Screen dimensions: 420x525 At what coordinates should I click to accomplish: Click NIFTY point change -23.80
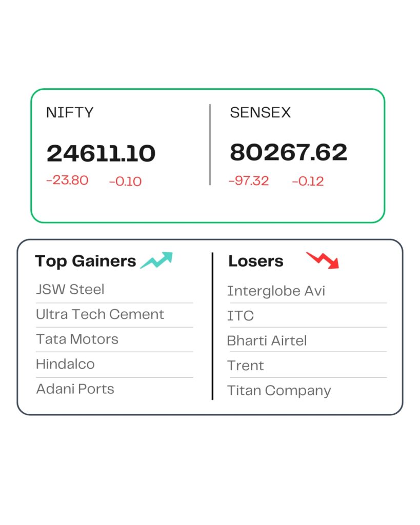[67, 180]
